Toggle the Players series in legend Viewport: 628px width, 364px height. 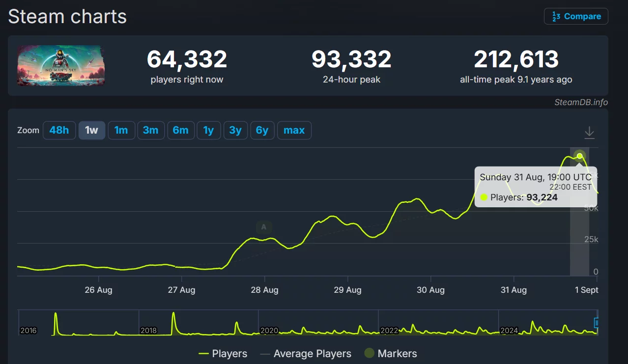pos(223,354)
